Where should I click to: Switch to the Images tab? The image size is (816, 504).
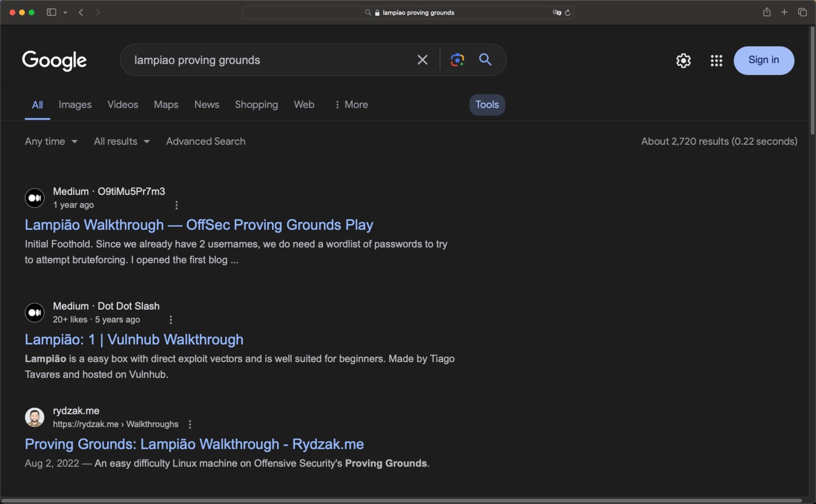(75, 105)
